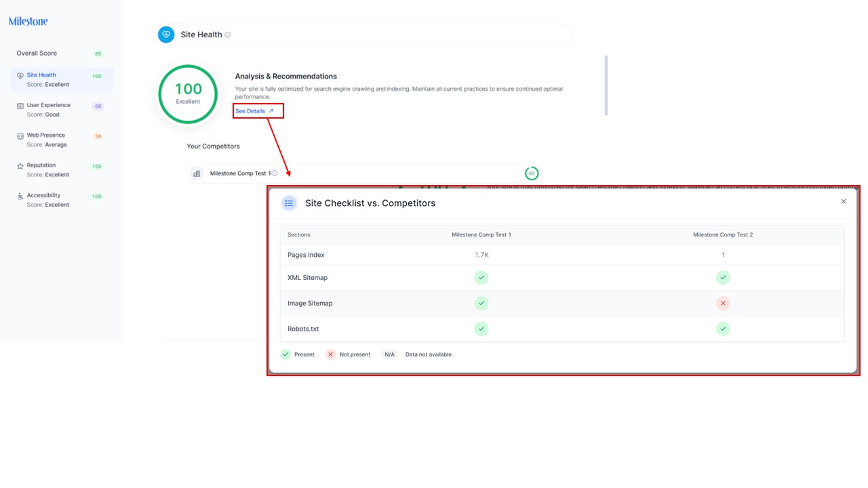Click the Reputation star icon
This screenshot has width=868, height=488.
20,165
